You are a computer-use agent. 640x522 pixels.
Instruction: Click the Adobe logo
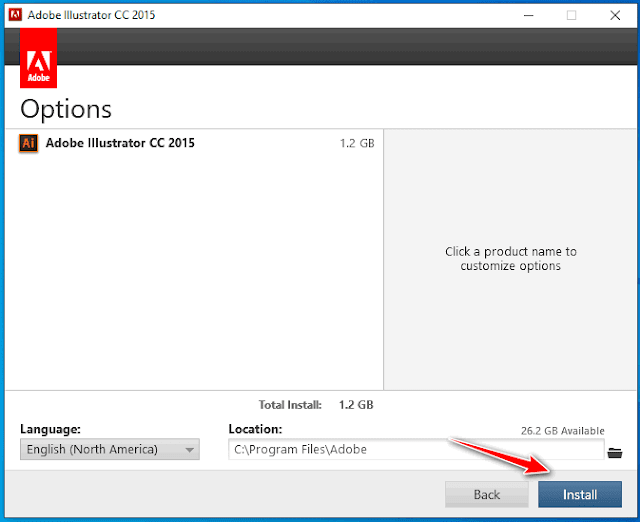pyautogui.click(x=38, y=58)
